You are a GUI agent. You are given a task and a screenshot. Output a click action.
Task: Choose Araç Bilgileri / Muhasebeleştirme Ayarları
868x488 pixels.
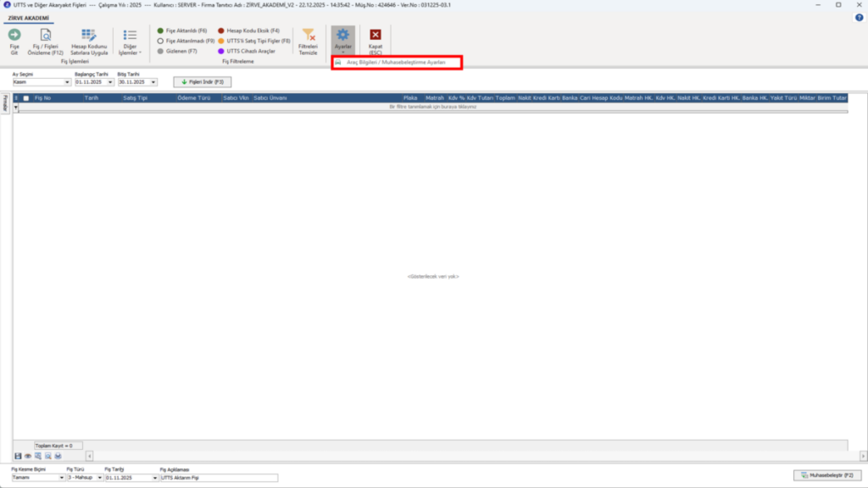(x=397, y=63)
